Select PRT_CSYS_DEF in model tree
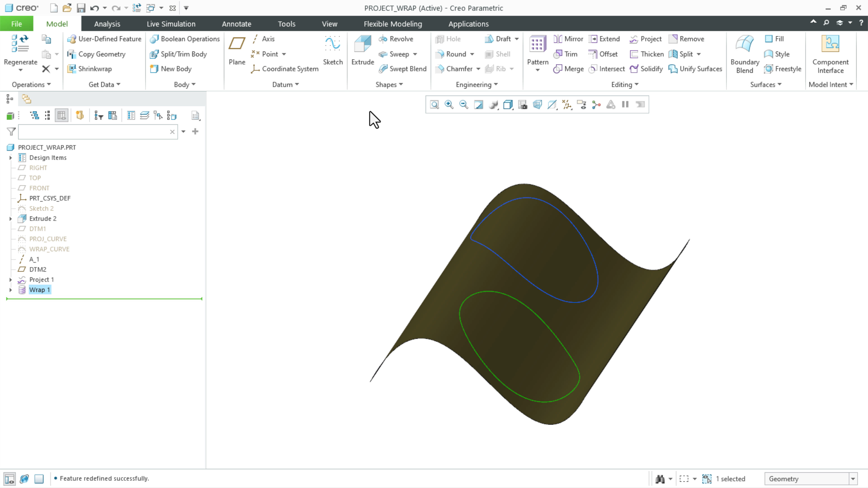The image size is (868, 488). (x=50, y=198)
